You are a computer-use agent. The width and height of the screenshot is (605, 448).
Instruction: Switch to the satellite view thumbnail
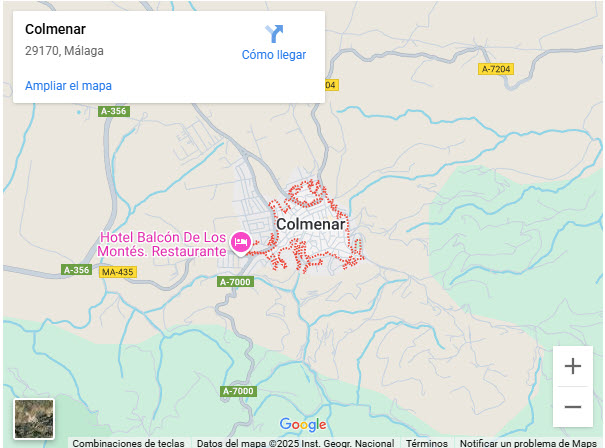[34, 419]
